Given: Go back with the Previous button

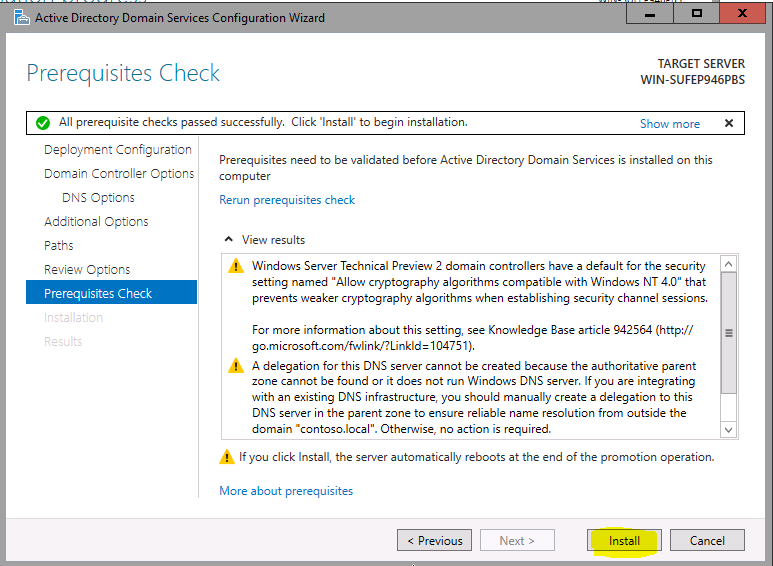Looking at the screenshot, I should pos(434,540).
